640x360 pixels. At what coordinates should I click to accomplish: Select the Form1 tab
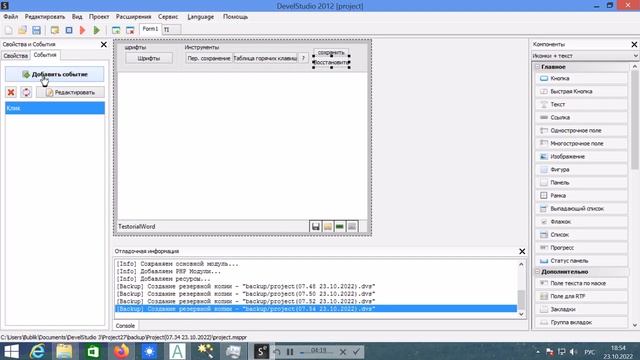point(150,29)
